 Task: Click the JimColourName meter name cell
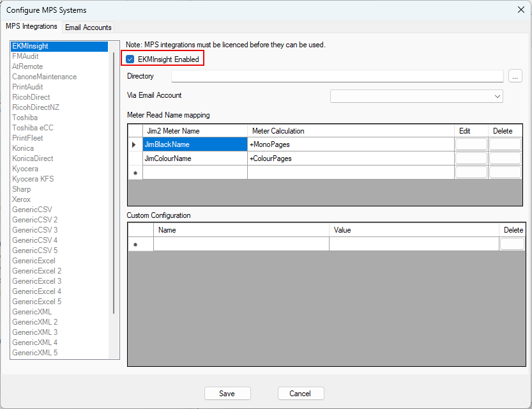(195, 158)
